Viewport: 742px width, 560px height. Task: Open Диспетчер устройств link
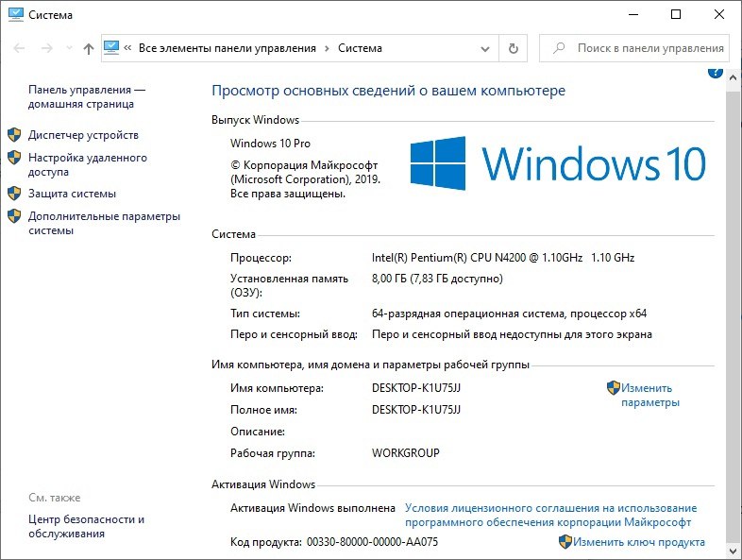[x=83, y=135]
